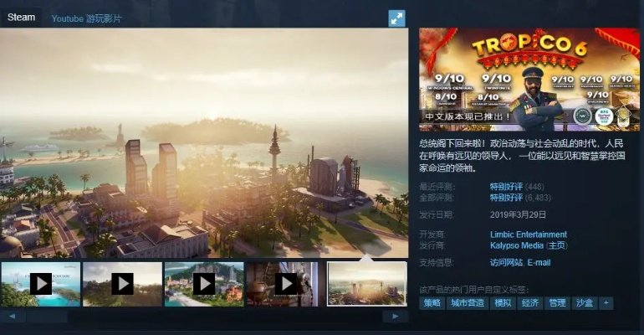Select the 城市营造 tag
The image size is (644, 335).
[468, 303]
